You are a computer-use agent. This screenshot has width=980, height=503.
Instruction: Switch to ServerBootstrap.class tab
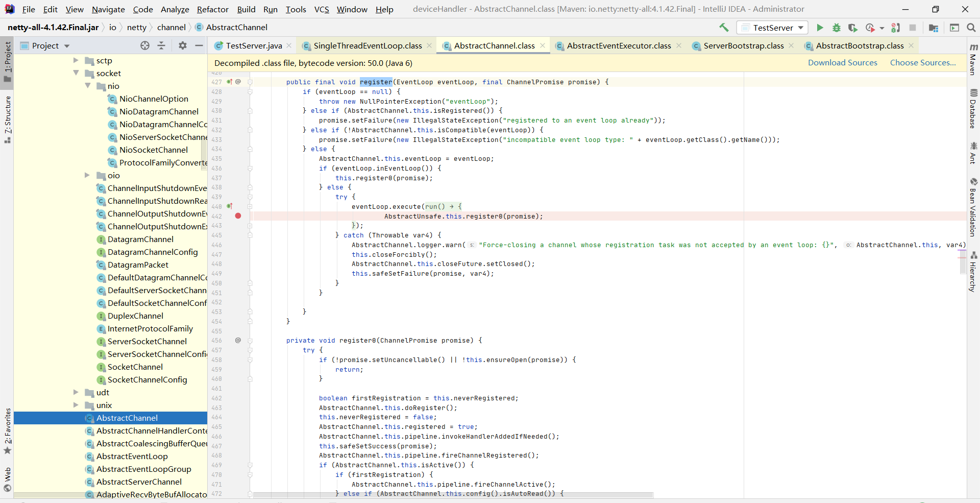coord(744,46)
